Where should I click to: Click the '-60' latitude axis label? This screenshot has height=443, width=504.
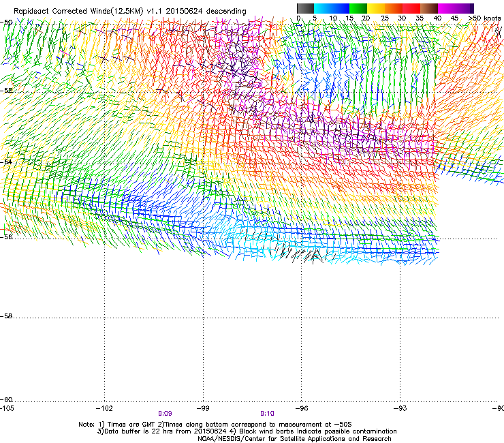pos(7,399)
